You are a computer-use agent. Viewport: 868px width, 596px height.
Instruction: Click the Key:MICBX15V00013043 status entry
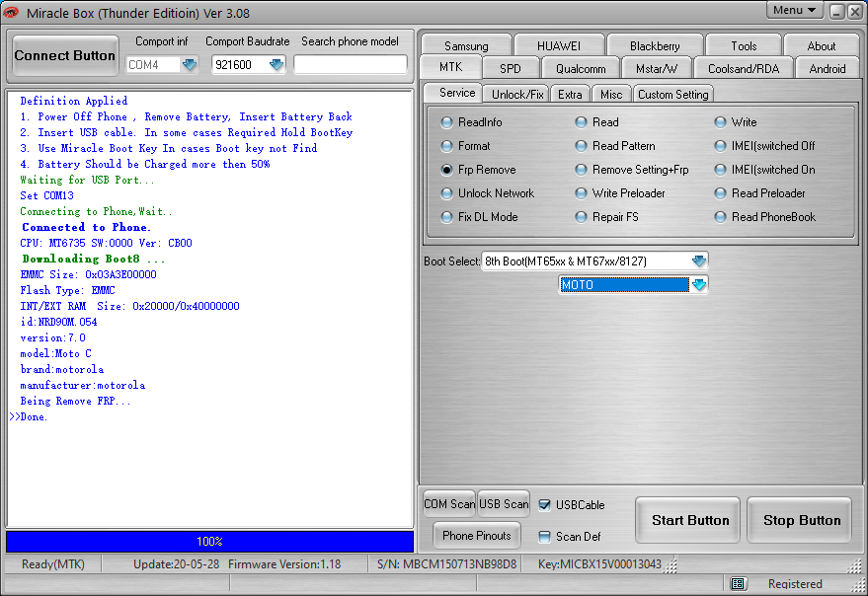click(x=599, y=563)
